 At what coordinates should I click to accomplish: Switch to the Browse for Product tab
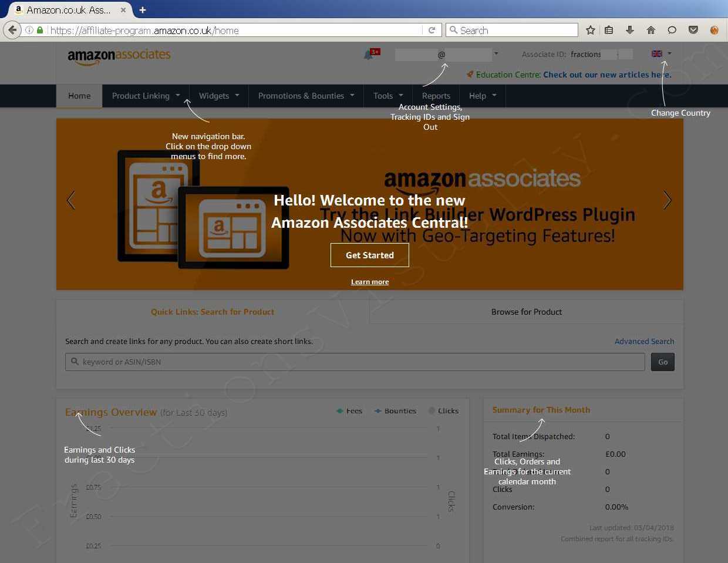pyautogui.click(x=526, y=312)
